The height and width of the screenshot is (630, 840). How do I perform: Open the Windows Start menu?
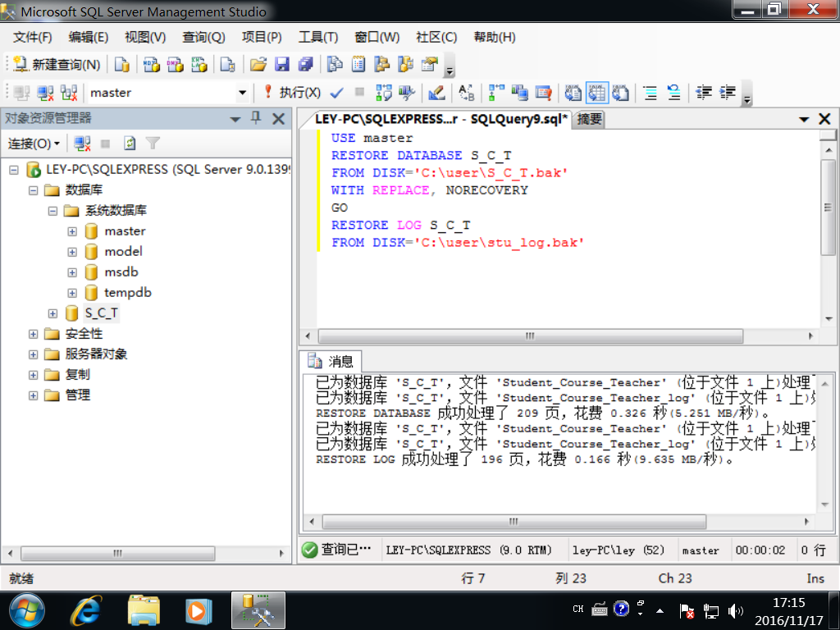tap(27, 610)
